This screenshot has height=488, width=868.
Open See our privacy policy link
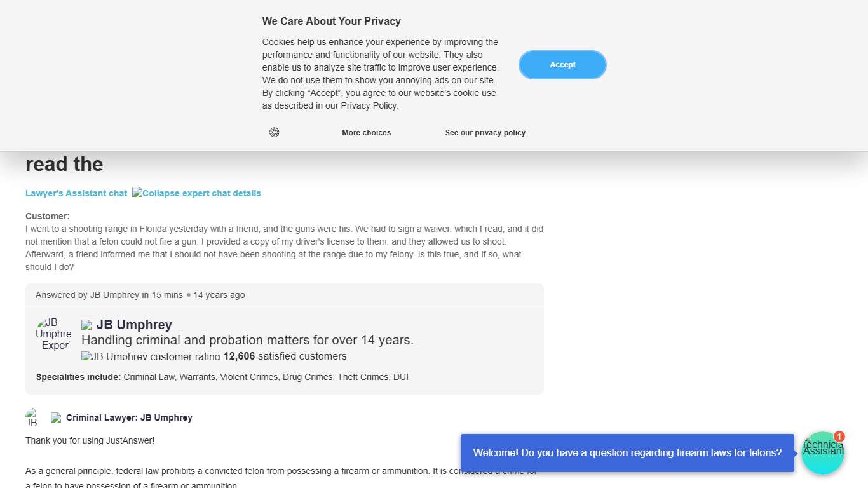pyautogui.click(x=485, y=133)
